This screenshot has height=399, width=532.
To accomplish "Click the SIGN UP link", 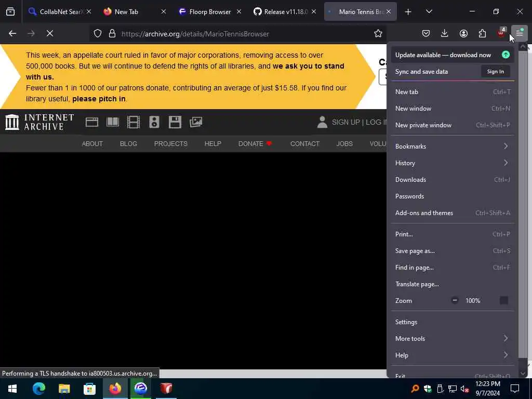I will [345, 122].
